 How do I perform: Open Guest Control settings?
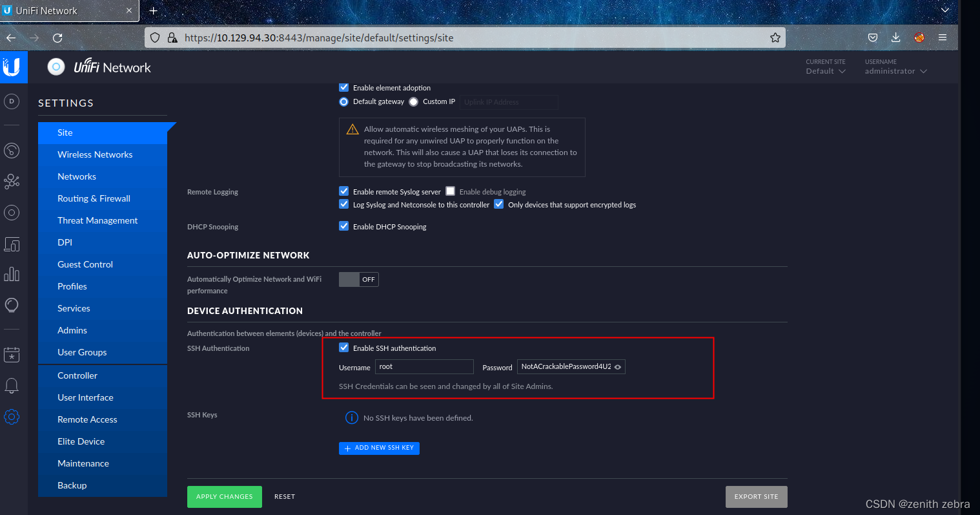(x=103, y=264)
